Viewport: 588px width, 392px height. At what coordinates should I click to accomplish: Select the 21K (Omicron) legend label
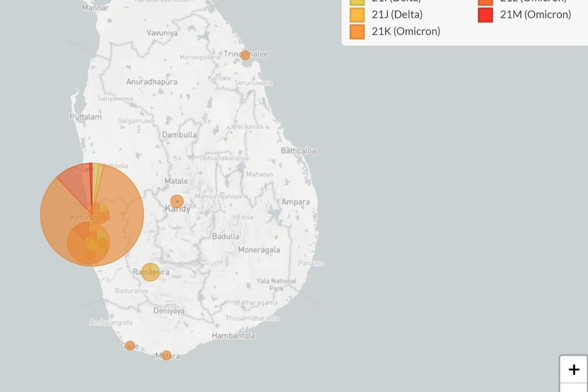(406, 32)
